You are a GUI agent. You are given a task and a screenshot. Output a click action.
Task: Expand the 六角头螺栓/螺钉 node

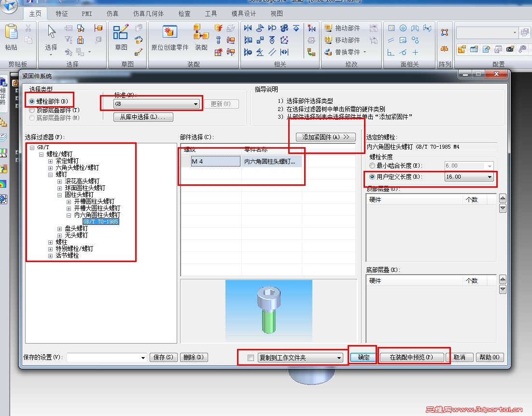50,168
